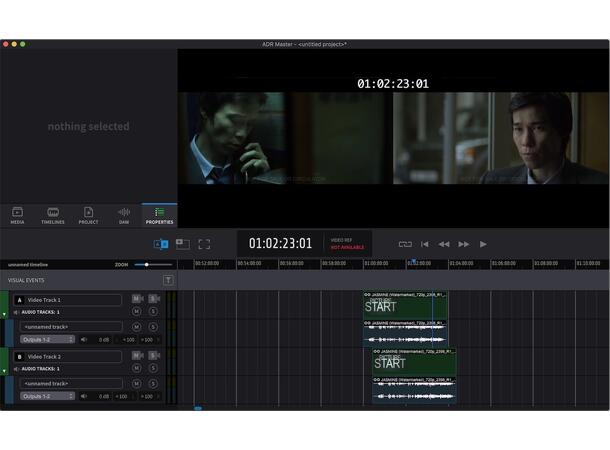Open the Project panel tab
610x450 pixels.
coord(88,215)
